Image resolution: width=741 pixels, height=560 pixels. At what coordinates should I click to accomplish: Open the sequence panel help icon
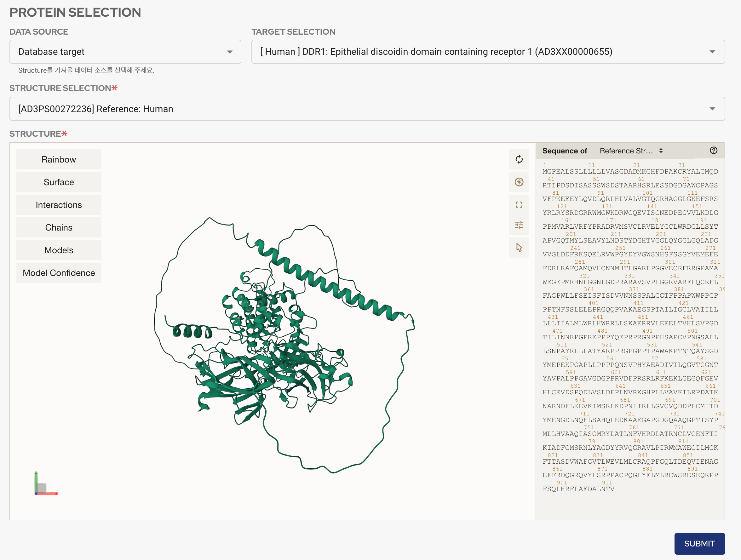coord(713,150)
